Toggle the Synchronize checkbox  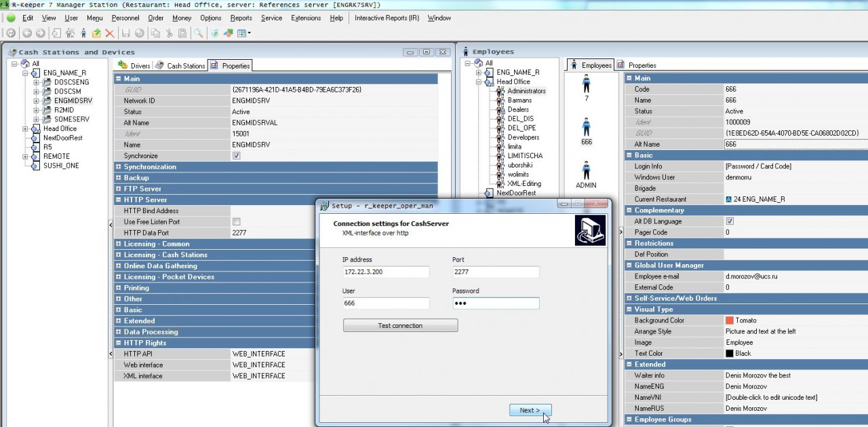[236, 155]
